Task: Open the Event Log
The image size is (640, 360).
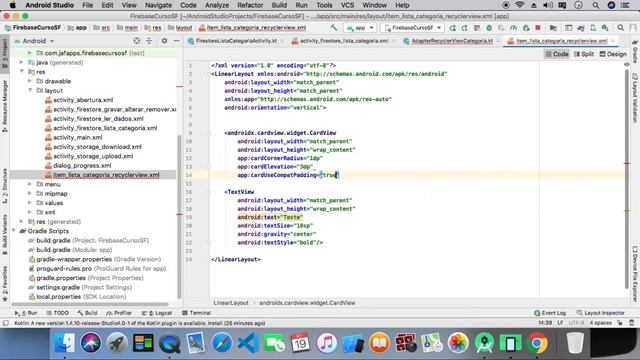Action: tap(550, 313)
